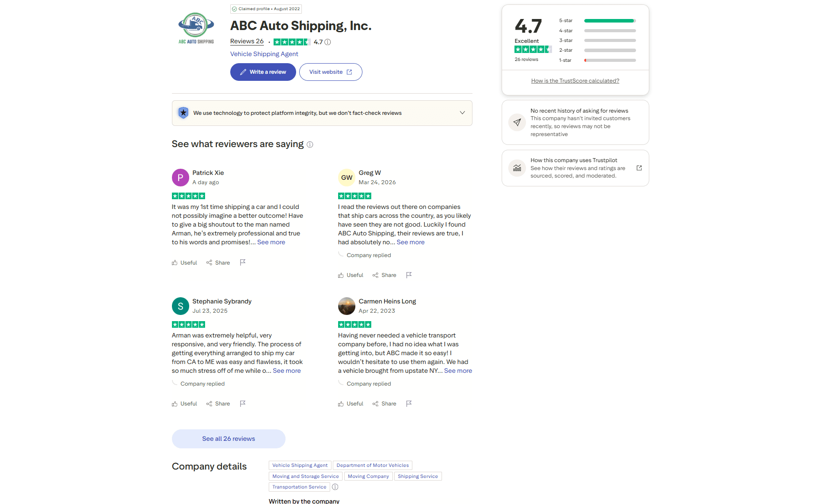Click How this company uses Trustpilot heading

click(x=574, y=160)
